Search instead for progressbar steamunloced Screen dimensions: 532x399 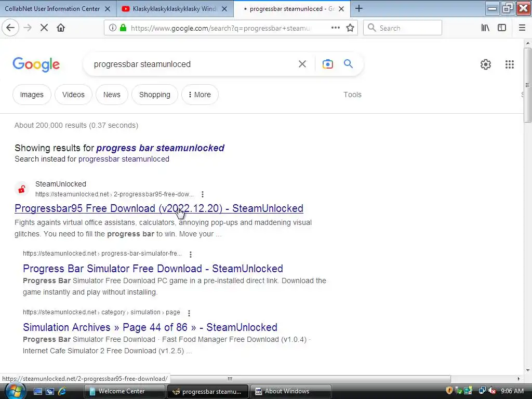[124, 159]
